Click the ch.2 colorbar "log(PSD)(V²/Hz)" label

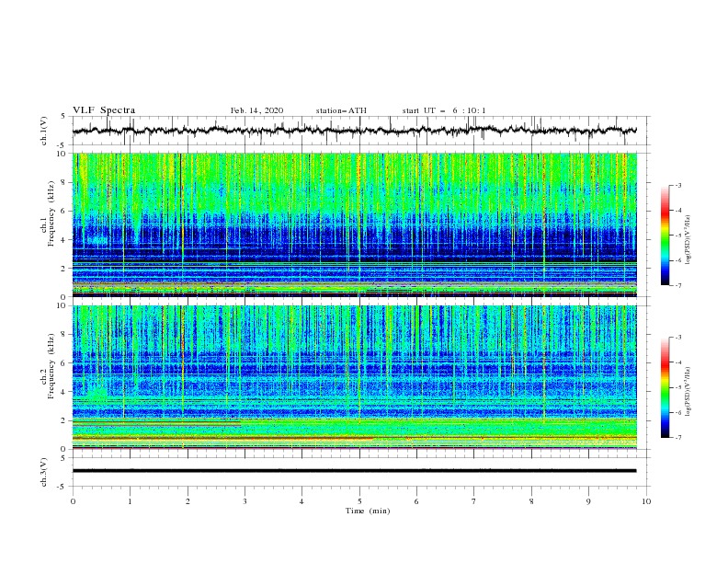point(688,392)
